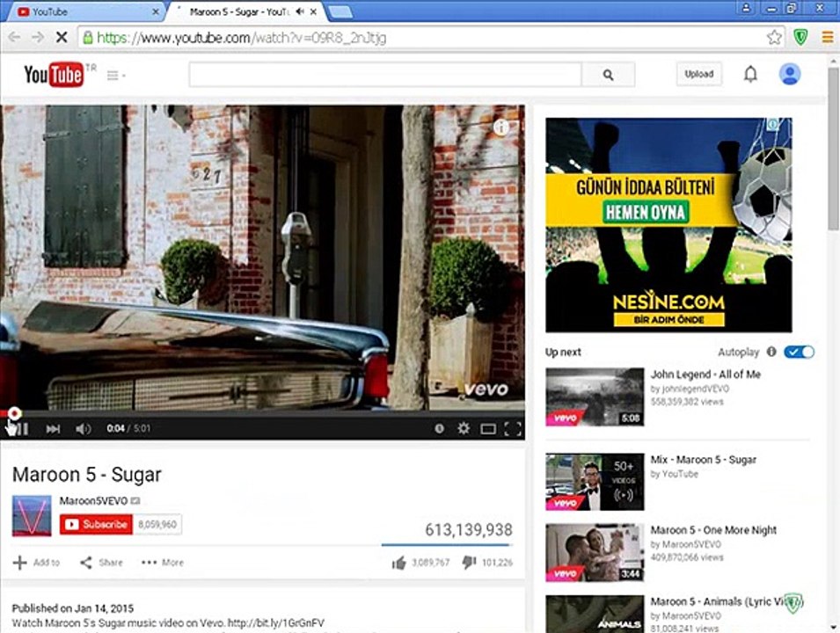
Task: Click the 8,059,960 subscriber count
Action: (157, 524)
